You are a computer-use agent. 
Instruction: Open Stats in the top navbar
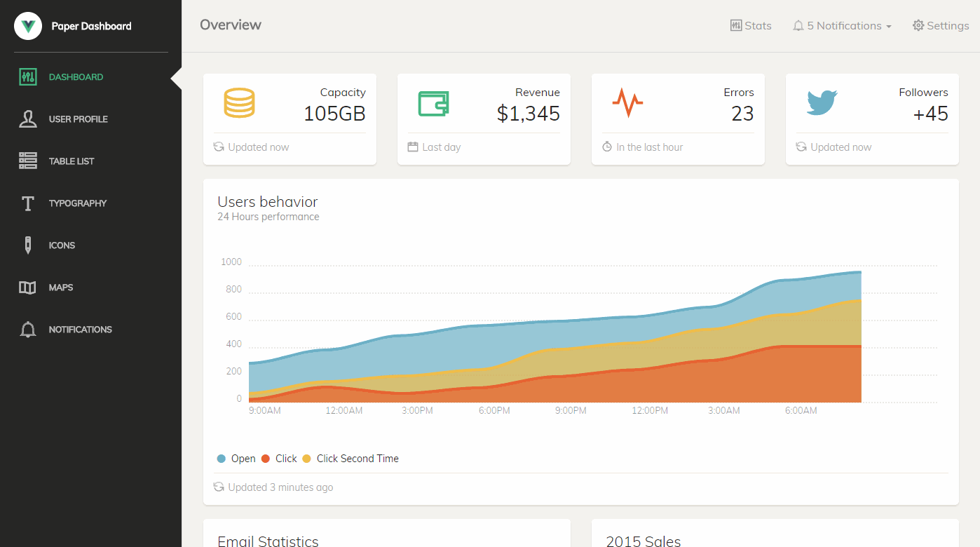751,26
